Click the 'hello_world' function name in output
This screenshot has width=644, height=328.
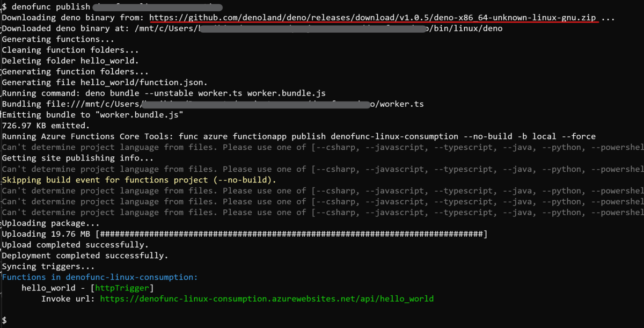point(48,288)
